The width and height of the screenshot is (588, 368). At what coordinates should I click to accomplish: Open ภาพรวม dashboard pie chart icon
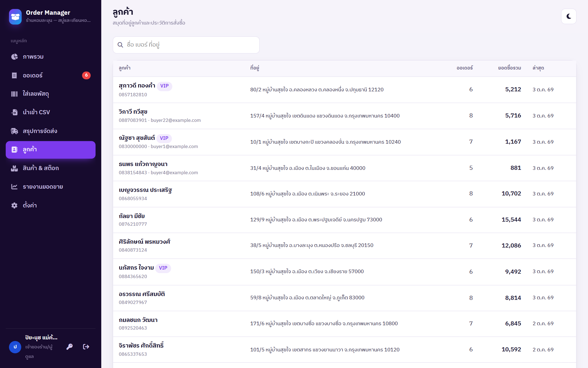point(14,57)
